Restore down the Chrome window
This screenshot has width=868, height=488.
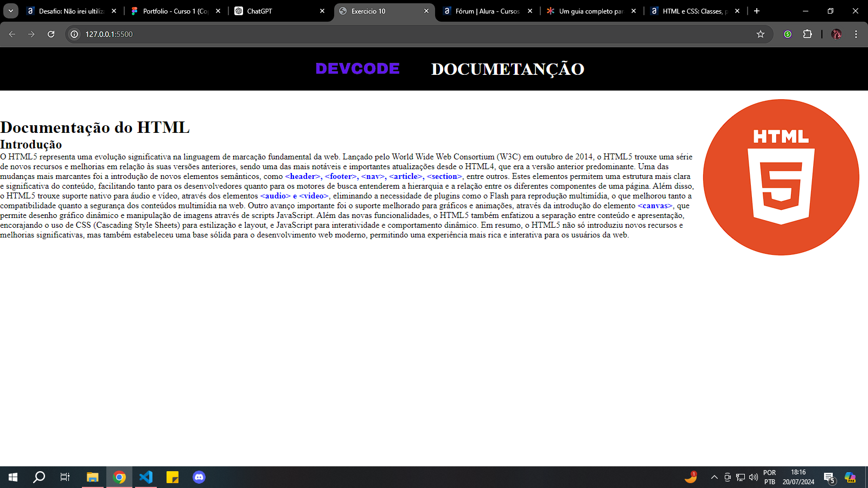(x=831, y=11)
